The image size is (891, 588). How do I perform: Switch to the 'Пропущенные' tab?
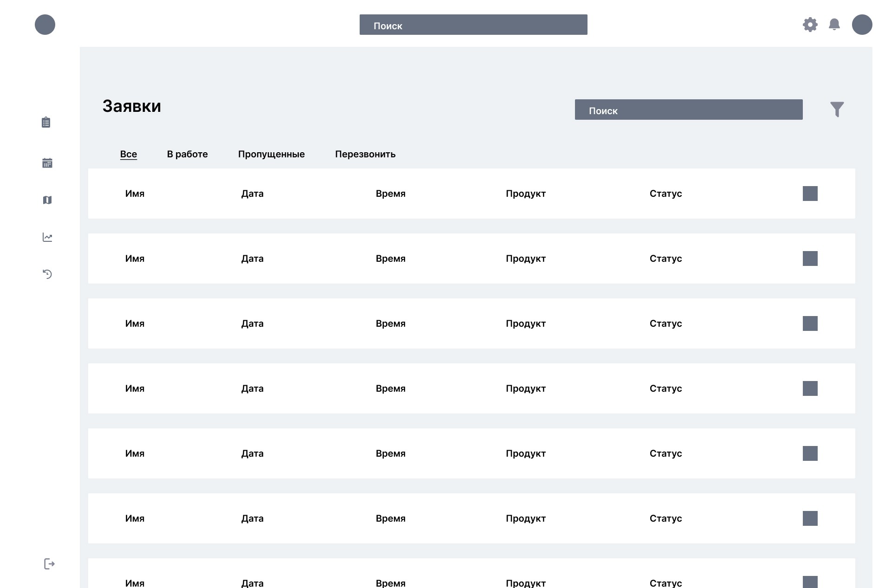coord(271,154)
